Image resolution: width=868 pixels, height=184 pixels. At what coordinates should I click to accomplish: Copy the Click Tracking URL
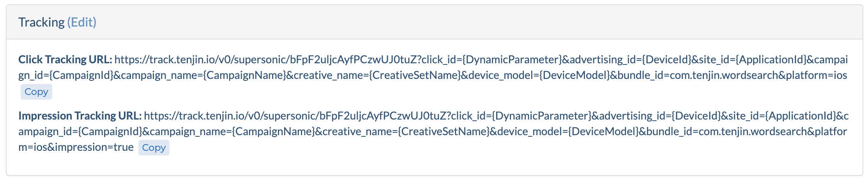36,92
